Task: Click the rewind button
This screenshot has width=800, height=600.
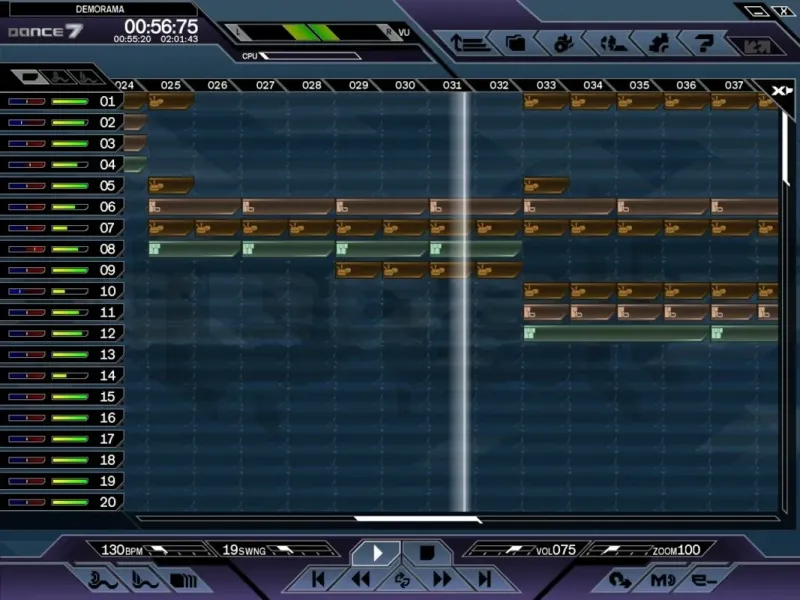Action: tap(361, 579)
